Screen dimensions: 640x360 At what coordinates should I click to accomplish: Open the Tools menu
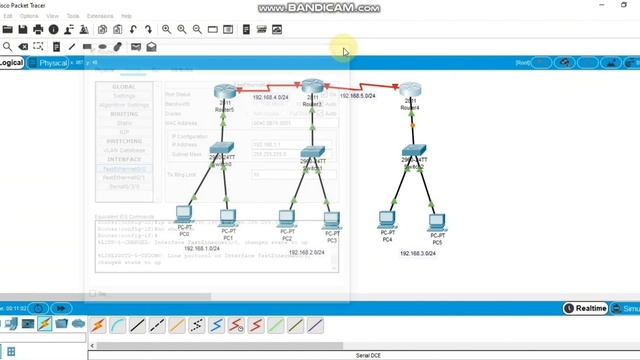(x=73, y=16)
